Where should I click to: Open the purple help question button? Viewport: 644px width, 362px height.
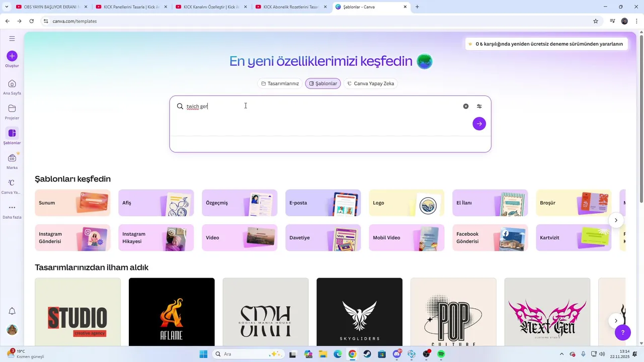click(623, 332)
